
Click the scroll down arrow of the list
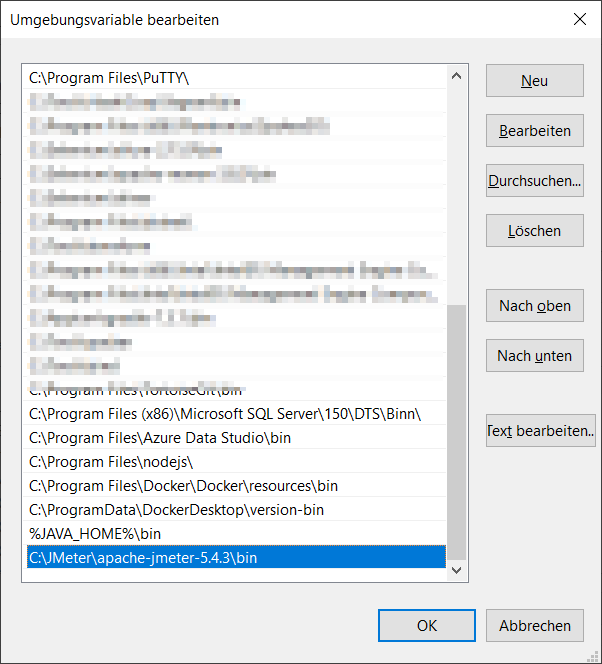point(457,570)
